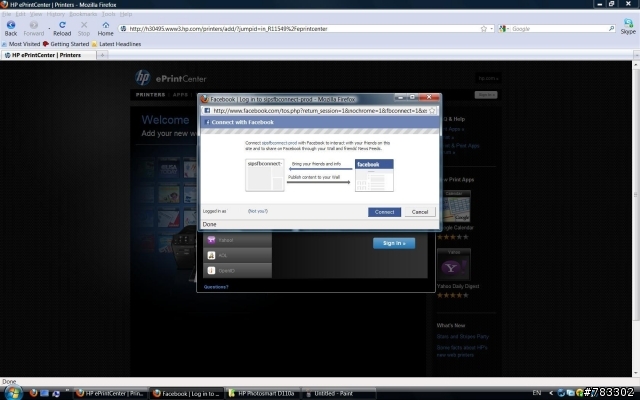Screen dimensions: 640x400
Task: Open the back/forward history dropdown arrow
Action: pyautogui.click(x=49, y=28)
